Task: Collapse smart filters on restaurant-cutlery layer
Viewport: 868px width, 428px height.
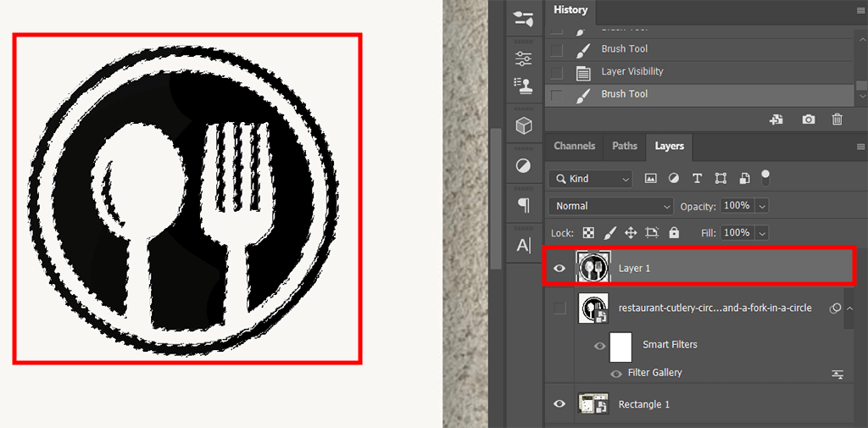Action: point(849,308)
